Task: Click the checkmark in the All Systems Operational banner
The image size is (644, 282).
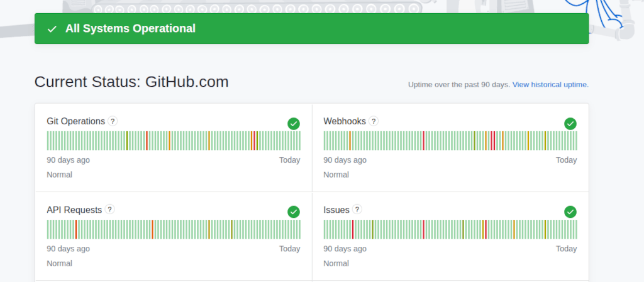Action: 52,29
